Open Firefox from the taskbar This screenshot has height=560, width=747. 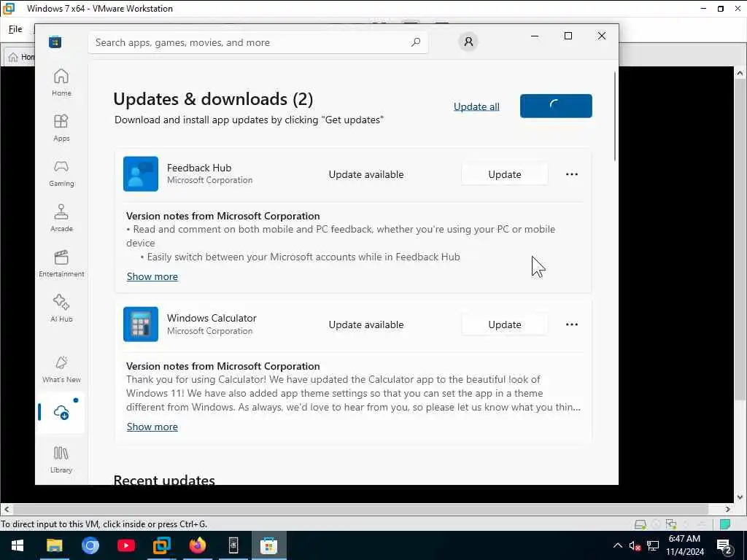[197, 545]
